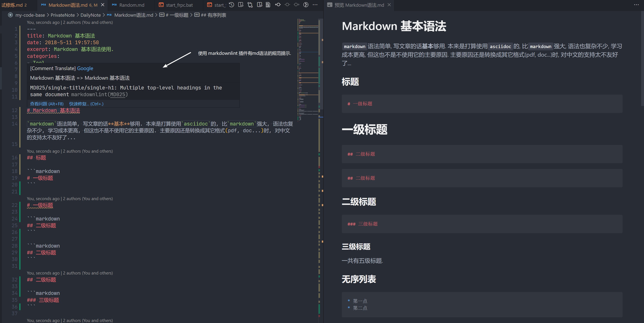Click the blame codelens above line 1
This screenshot has width=644, height=323.
70,22
